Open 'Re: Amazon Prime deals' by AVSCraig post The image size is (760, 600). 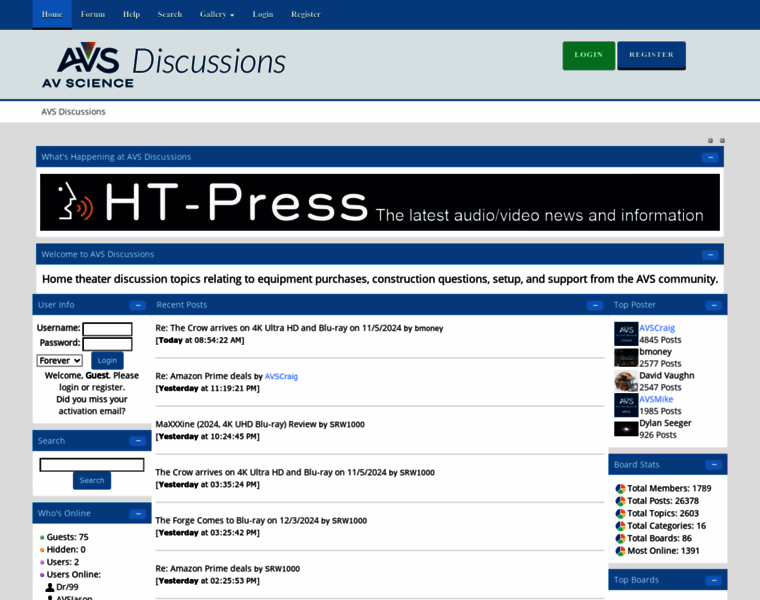(204, 376)
